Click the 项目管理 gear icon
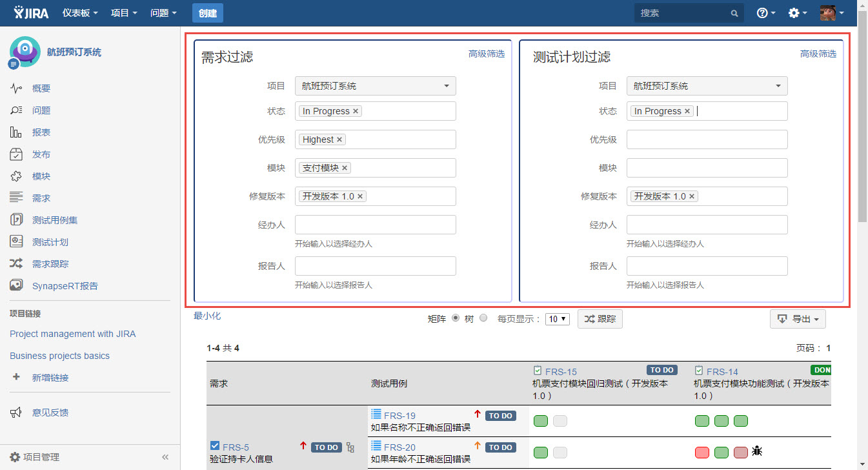 15,457
